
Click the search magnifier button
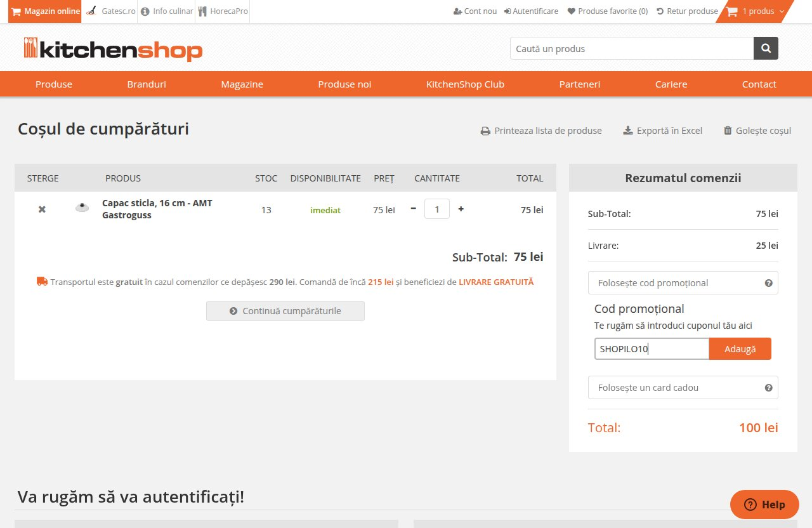[766, 48]
